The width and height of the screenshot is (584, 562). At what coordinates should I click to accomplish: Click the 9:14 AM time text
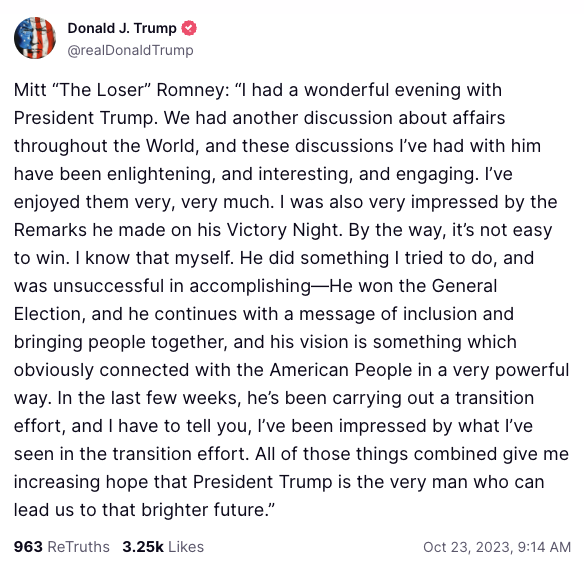(544, 547)
